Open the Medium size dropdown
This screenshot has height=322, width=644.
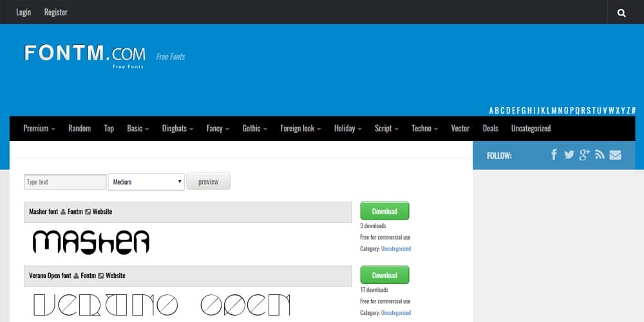click(146, 182)
